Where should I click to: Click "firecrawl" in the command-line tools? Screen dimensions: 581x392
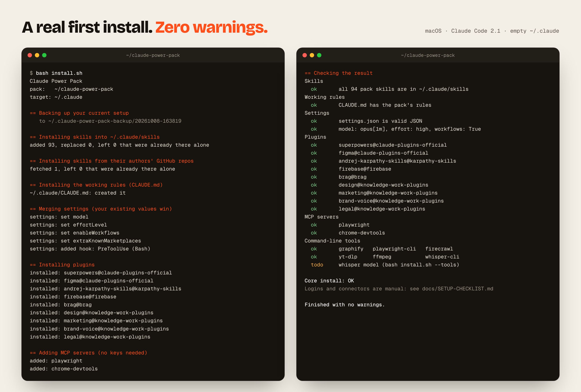pyautogui.click(x=439, y=249)
